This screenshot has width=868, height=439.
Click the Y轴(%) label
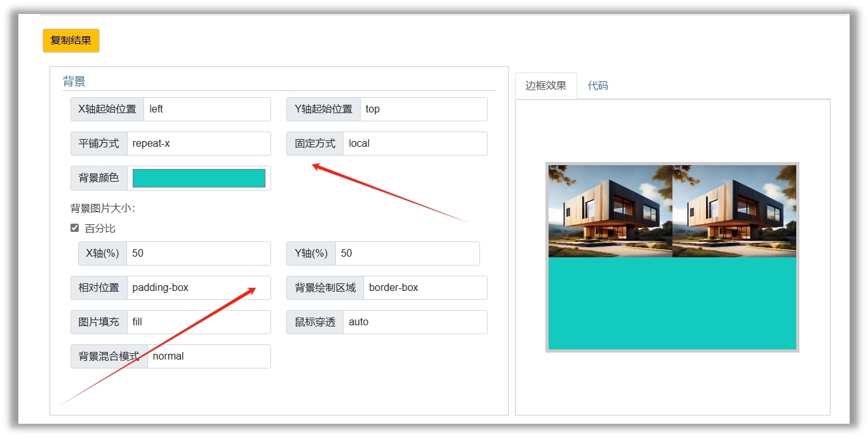point(311,253)
